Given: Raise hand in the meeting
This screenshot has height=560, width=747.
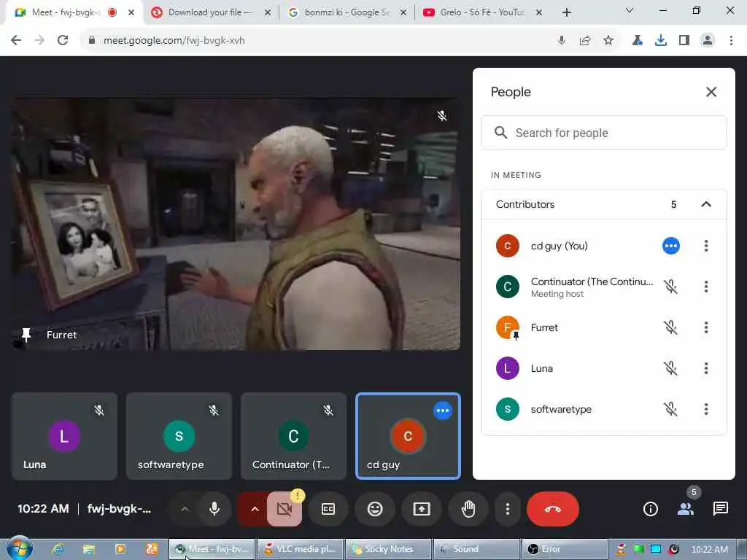Looking at the screenshot, I should point(468,509).
